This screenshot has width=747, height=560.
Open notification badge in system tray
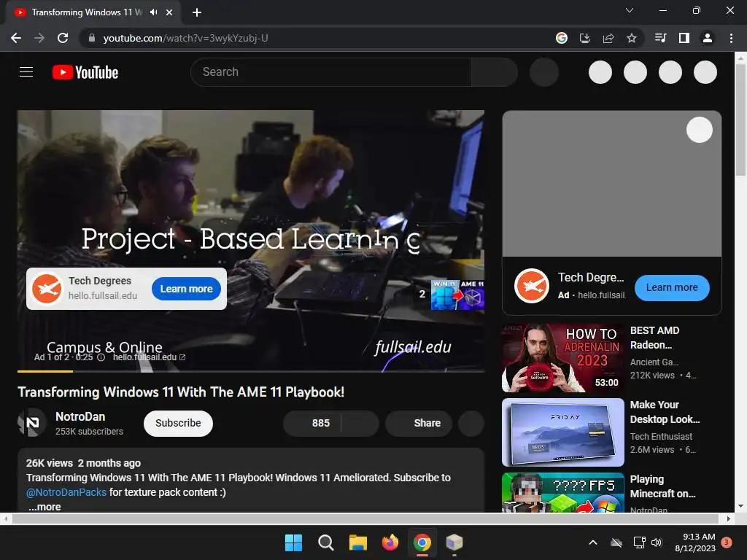727,542
